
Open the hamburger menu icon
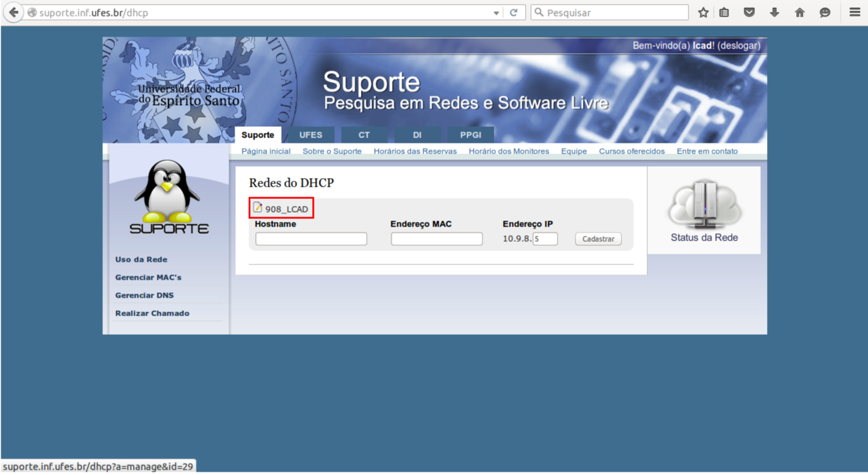[x=855, y=13]
